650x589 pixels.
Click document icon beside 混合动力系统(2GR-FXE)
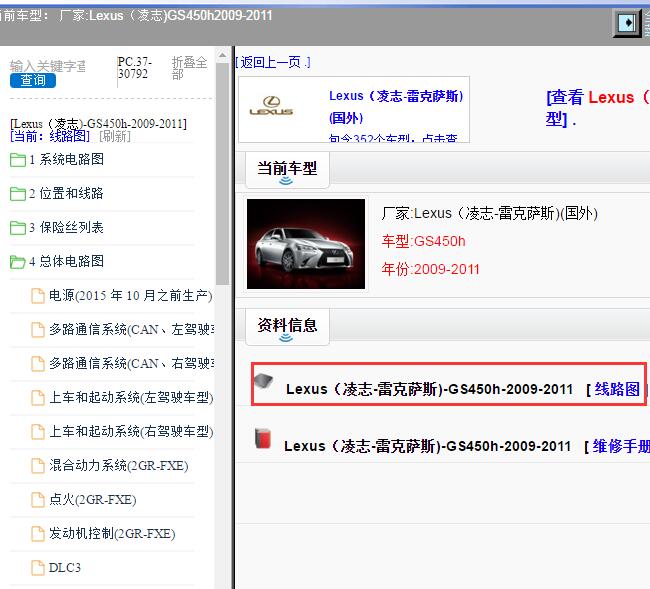point(38,466)
